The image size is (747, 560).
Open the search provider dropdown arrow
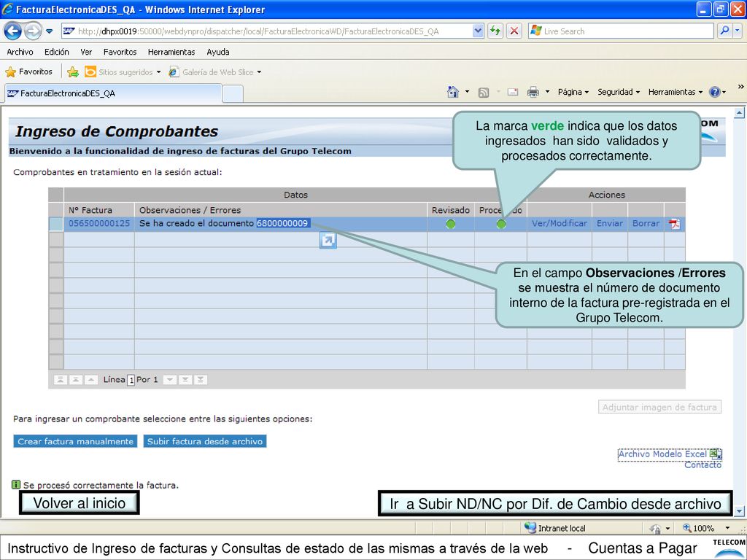(x=738, y=31)
